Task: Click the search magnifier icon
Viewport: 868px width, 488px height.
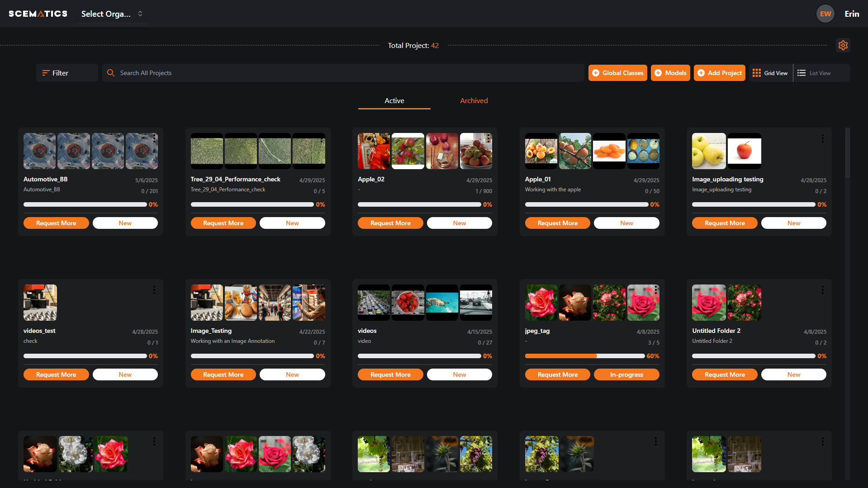Action: coord(111,73)
